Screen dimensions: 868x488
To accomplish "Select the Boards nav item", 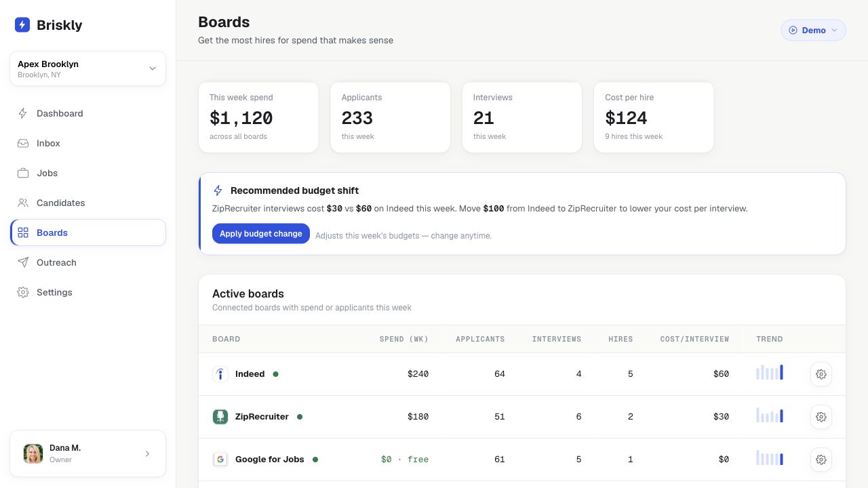I will pos(87,232).
